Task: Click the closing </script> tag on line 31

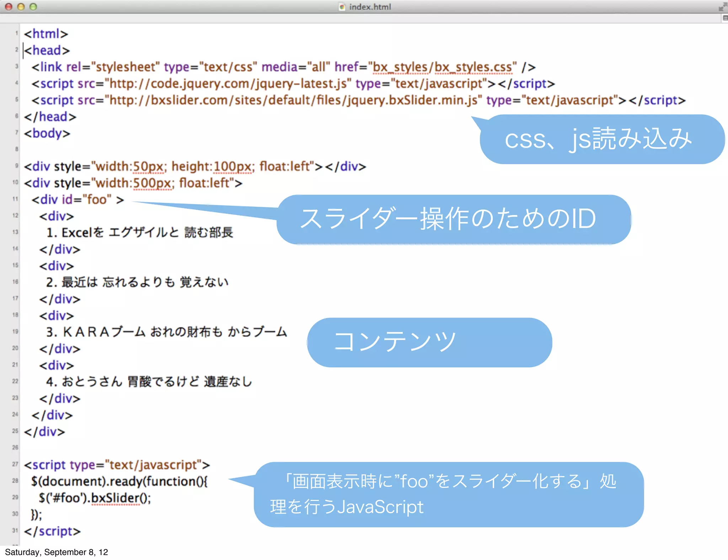Action: pos(52,531)
